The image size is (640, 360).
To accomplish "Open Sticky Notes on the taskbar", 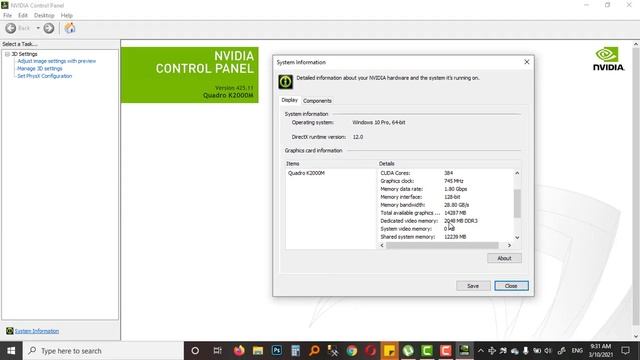I will [389, 351].
